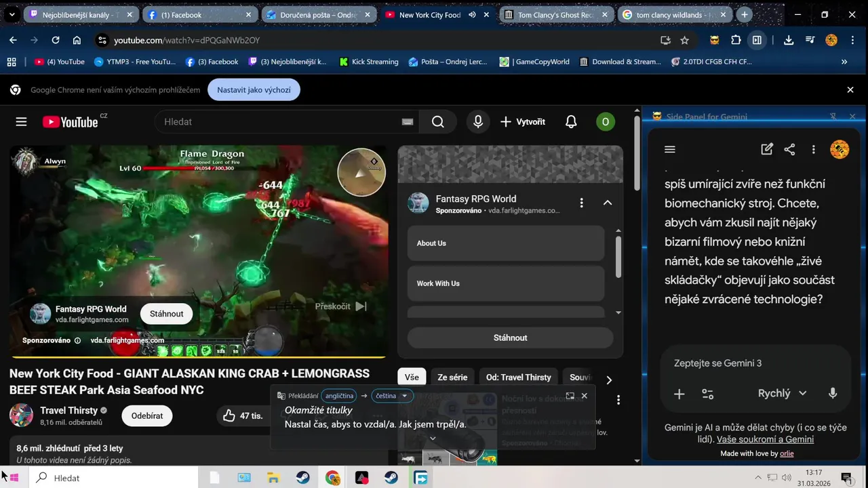
Task: Select the Ze série filter chip
Action: coord(452,378)
